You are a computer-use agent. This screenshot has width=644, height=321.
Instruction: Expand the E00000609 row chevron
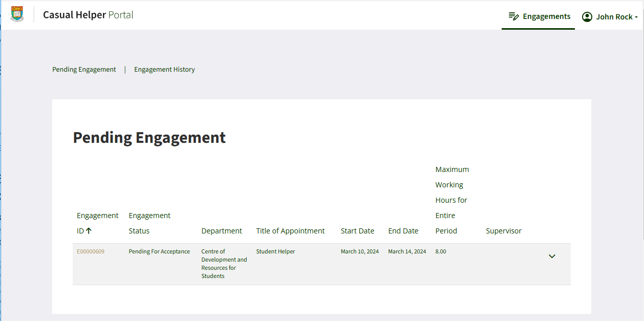pyautogui.click(x=552, y=256)
